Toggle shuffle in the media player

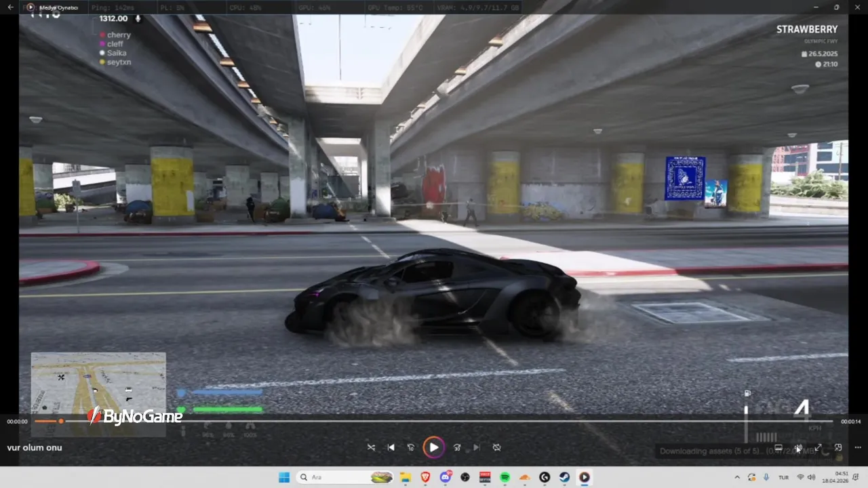coord(371,447)
